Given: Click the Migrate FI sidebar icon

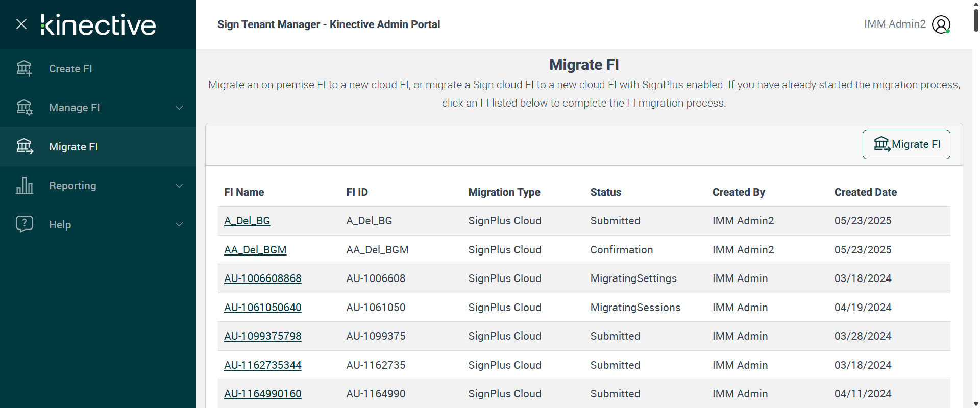Looking at the screenshot, I should 24,146.
